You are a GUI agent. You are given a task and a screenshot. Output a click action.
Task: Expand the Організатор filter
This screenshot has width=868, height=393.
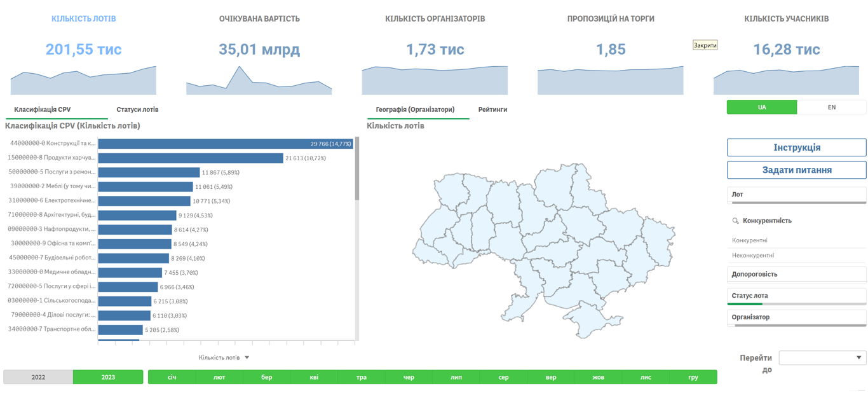tap(796, 317)
